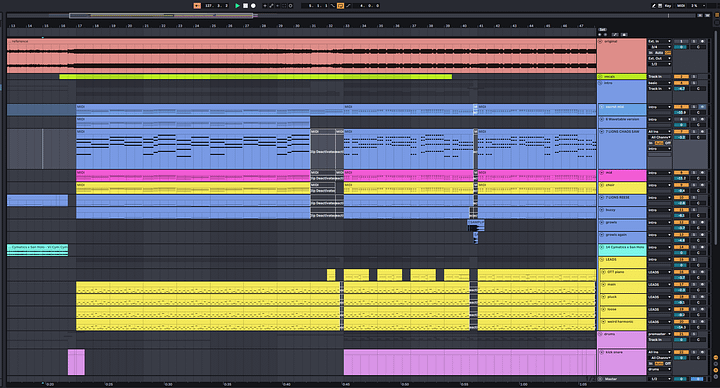
Task: Set kick snare monitor to Auto
Action: point(659,364)
